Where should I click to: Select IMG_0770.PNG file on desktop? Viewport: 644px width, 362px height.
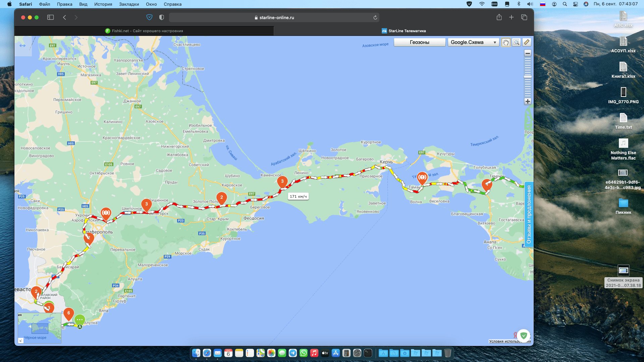click(623, 95)
